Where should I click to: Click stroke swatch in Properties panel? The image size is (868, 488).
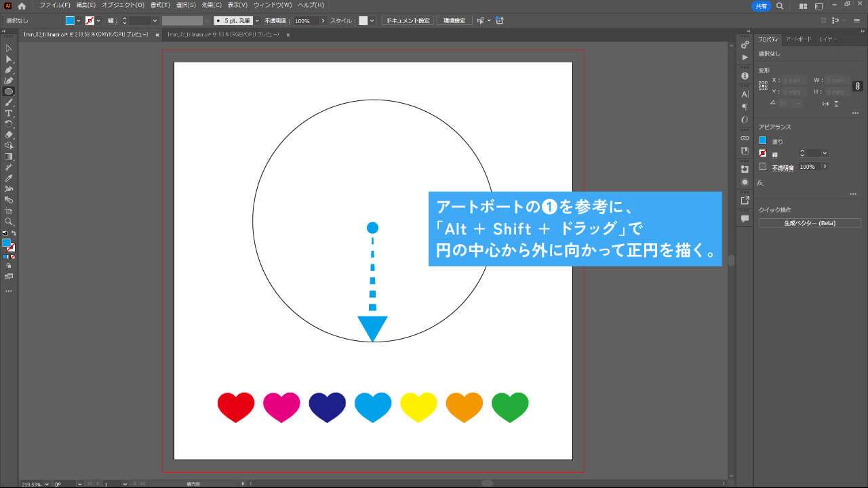tap(762, 153)
